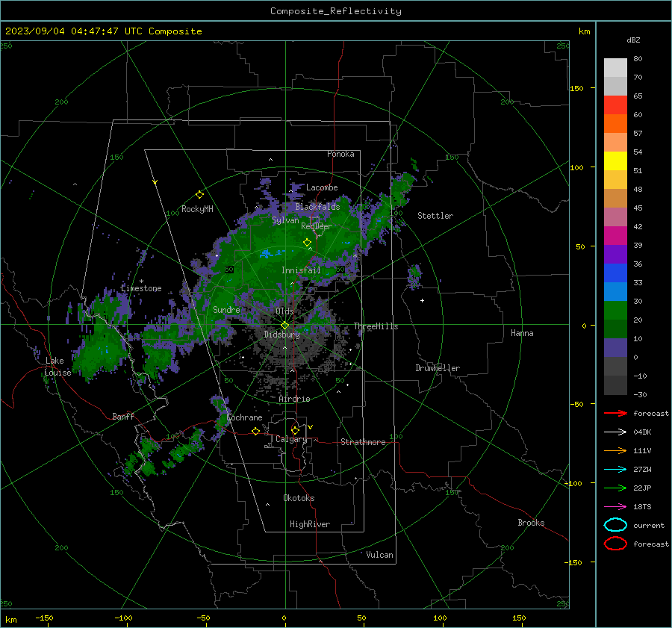Click the cyan 27ZW arrow icon
Viewport: 672px width, 628px height.
click(x=615, y=470)
